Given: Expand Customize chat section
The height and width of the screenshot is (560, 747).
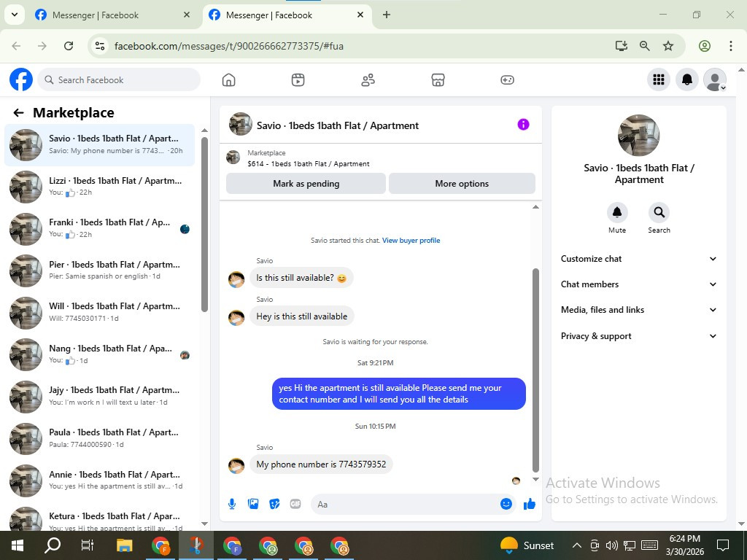Looking at the screenshot, I should 639,259.
